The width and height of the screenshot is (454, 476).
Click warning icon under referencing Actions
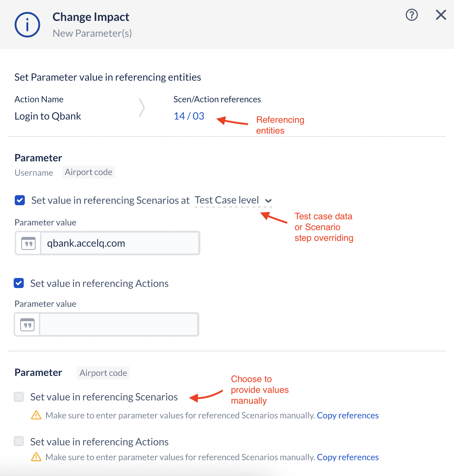[36, 457]
